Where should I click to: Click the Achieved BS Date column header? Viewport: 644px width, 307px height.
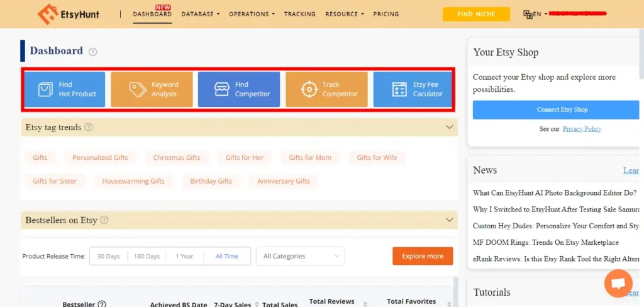(178, 304)
